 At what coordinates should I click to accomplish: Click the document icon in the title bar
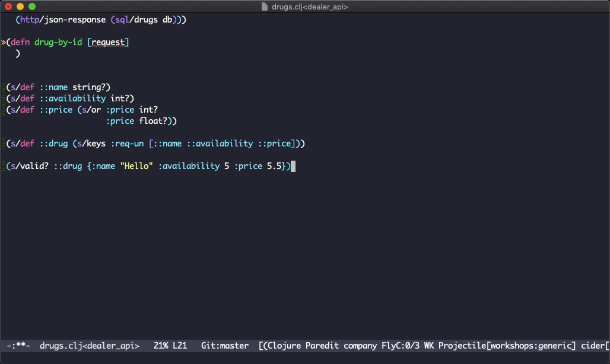265,7
